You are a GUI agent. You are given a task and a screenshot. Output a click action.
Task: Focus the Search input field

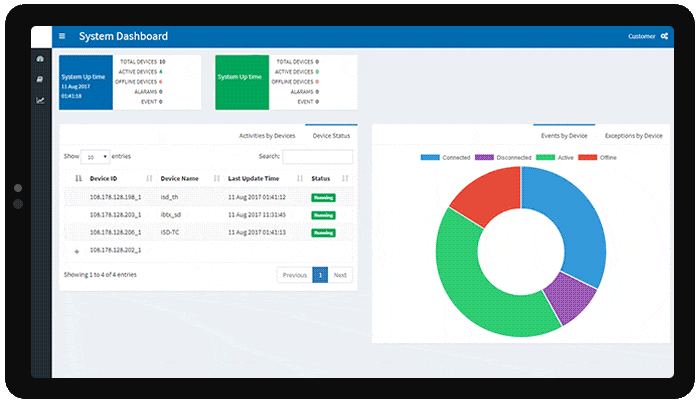(317, 157)
